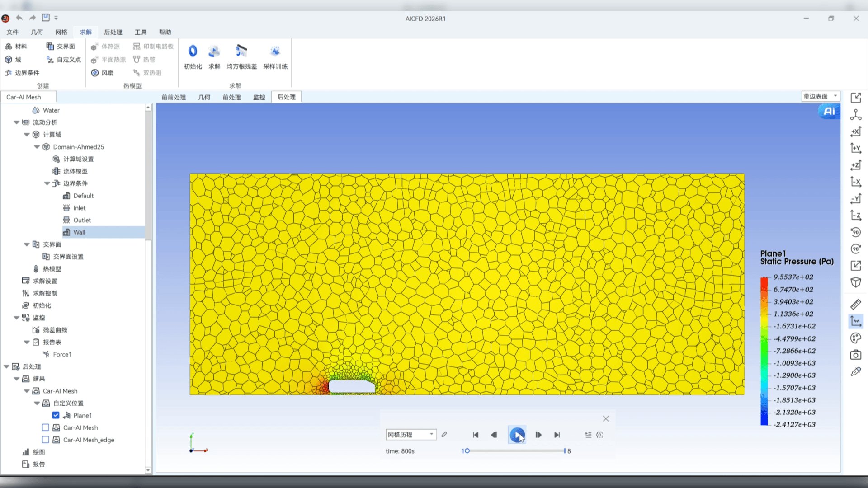Click the ruler measurement tool
868x488 pixels.
point(856,304)
